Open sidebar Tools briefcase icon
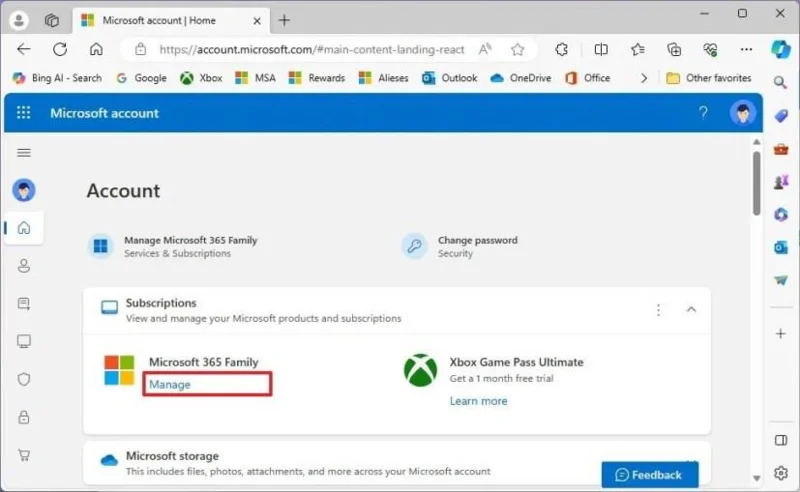This screenshot has height=492, width=800. pos(781,150)
